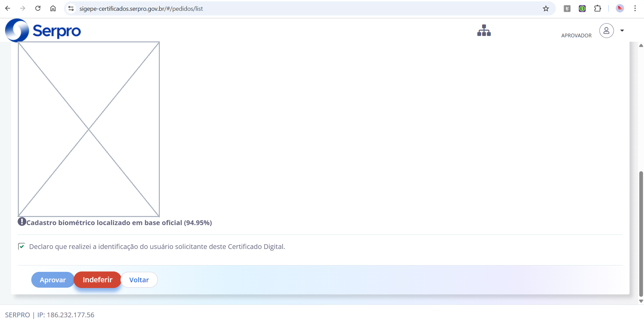
Task: Click the red Indeferir button
Action: pos(98,280)
